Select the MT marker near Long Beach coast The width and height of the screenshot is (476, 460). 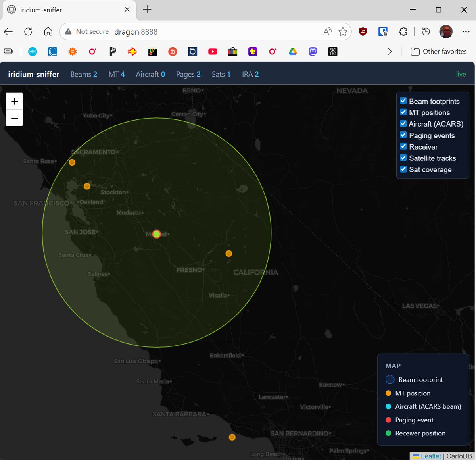coord(232,437)
